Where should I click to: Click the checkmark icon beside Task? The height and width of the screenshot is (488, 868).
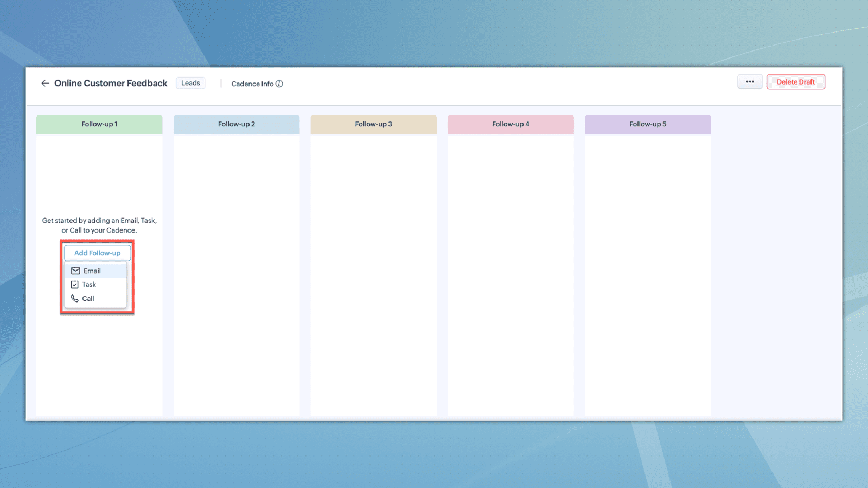point(75,285)
